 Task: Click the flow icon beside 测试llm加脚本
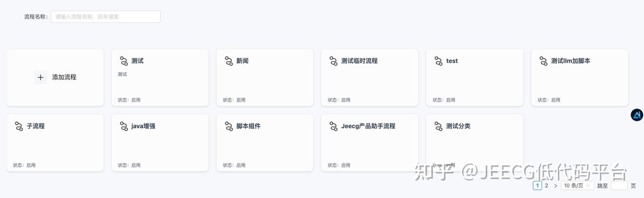(543, 61)
